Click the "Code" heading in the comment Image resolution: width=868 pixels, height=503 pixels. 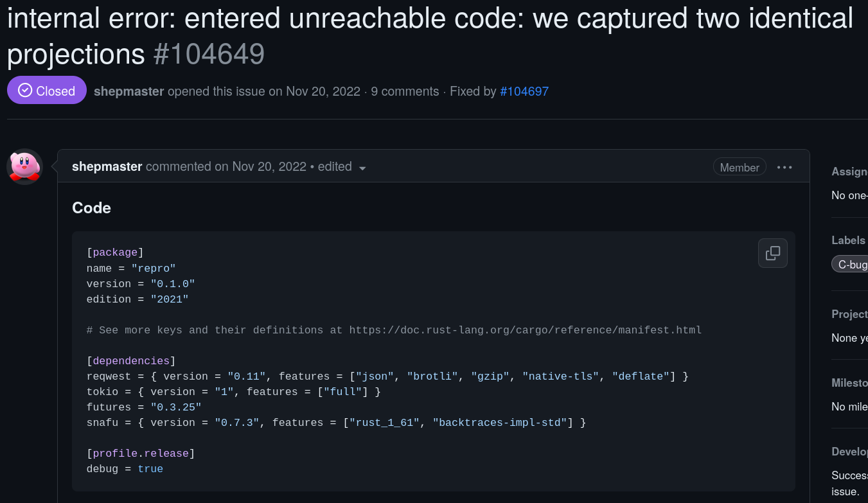pos(91,207)
